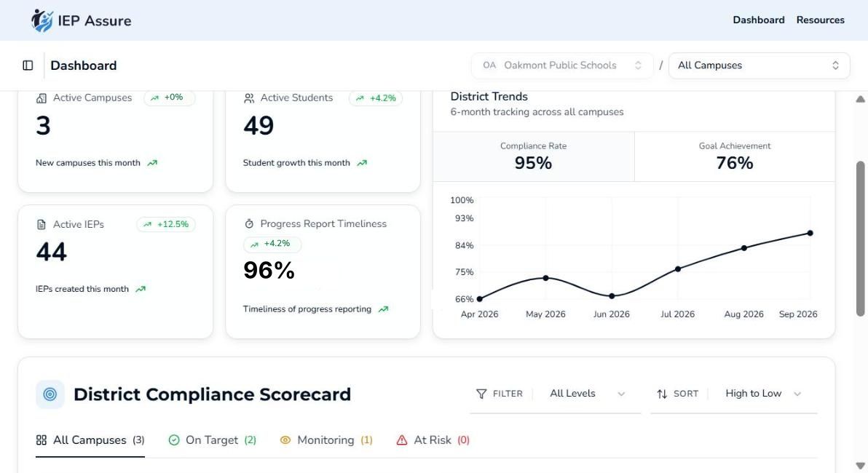
Task: Click the Monitoring eye icon
Action: pos(285,440)
